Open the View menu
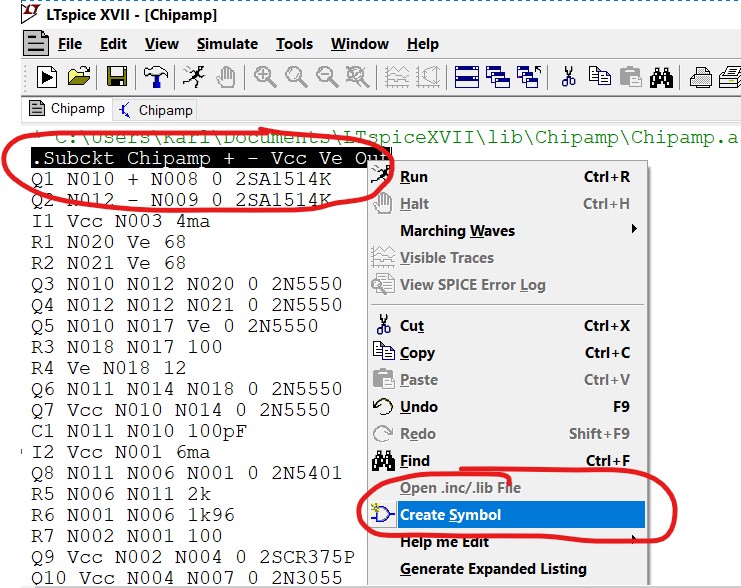Image resolution: width=741 pixels, height=588 pixels. tap(162, 44)
